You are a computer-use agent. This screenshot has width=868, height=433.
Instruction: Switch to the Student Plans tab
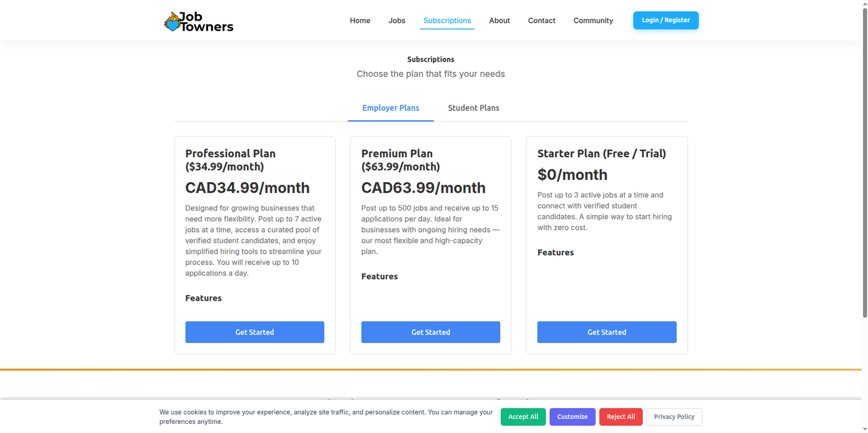point(474,108)
